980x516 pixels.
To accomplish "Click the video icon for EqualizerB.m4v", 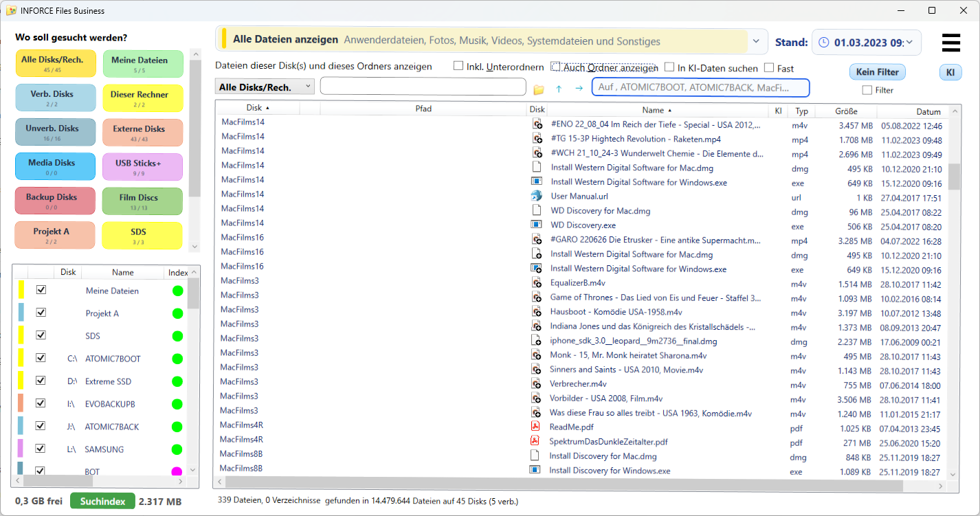I will tap(537, 283).
